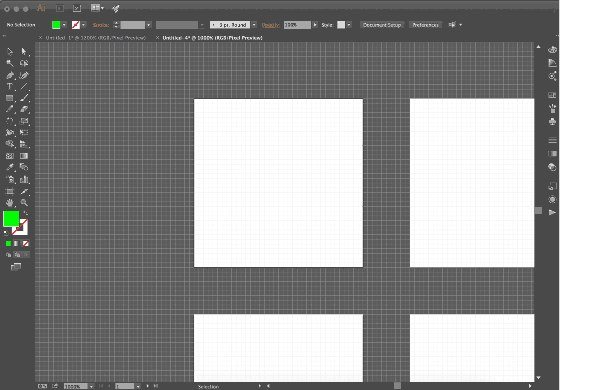Click the green fill swatch in control bar
600x390 pixels.
pos(56,25)
